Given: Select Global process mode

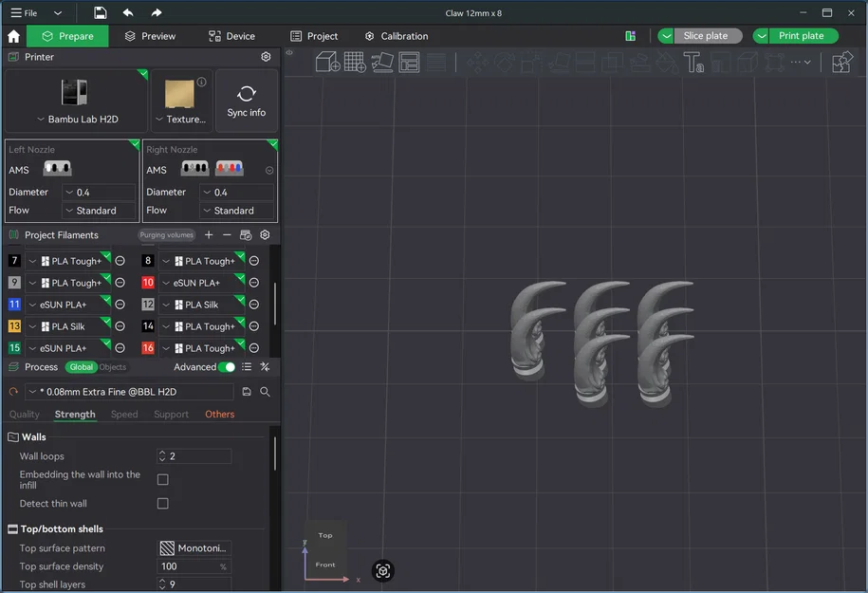Looking at the screenshot, I should pyautogui.click(x=82, y=367).
